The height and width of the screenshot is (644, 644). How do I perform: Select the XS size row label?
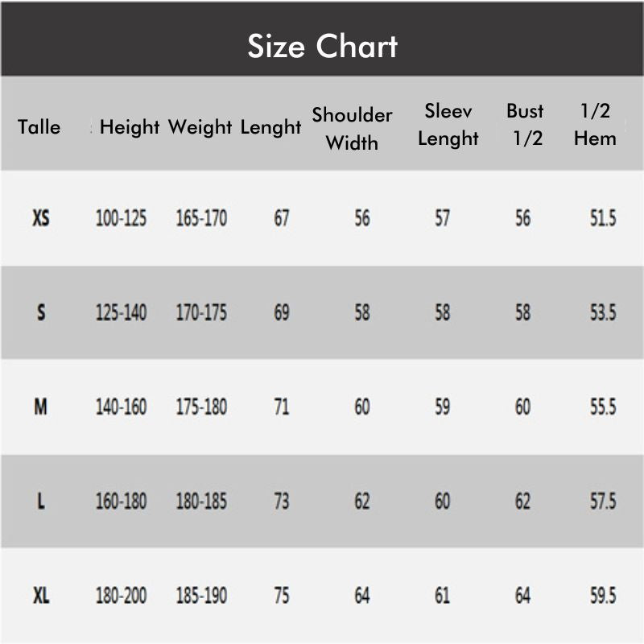pos(41,218)
